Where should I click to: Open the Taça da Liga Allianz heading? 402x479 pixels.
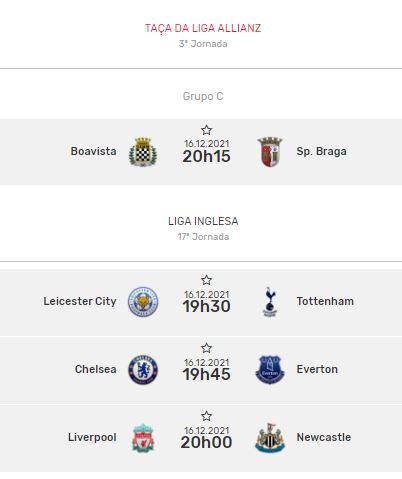(x=203, y=28)
